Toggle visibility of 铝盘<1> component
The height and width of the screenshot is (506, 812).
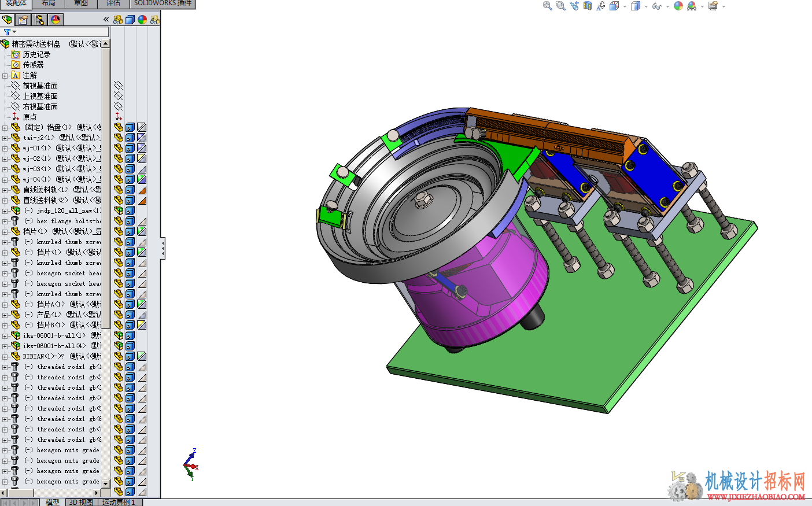coord(118,127)
